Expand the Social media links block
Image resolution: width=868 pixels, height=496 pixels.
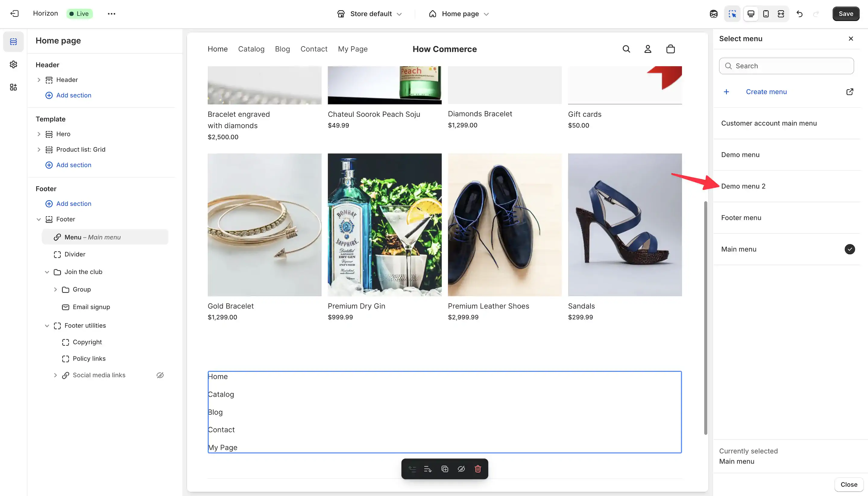pos(55,375)
